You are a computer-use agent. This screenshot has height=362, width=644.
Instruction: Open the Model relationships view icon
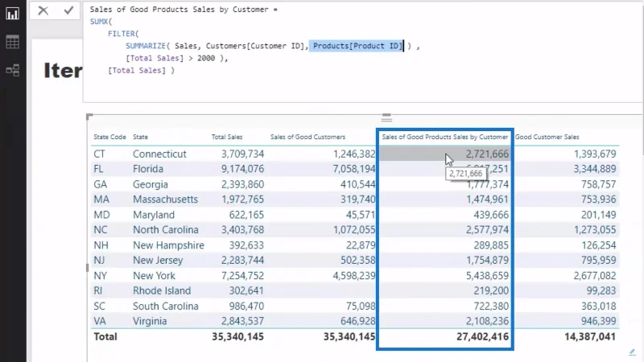[12, 70]
